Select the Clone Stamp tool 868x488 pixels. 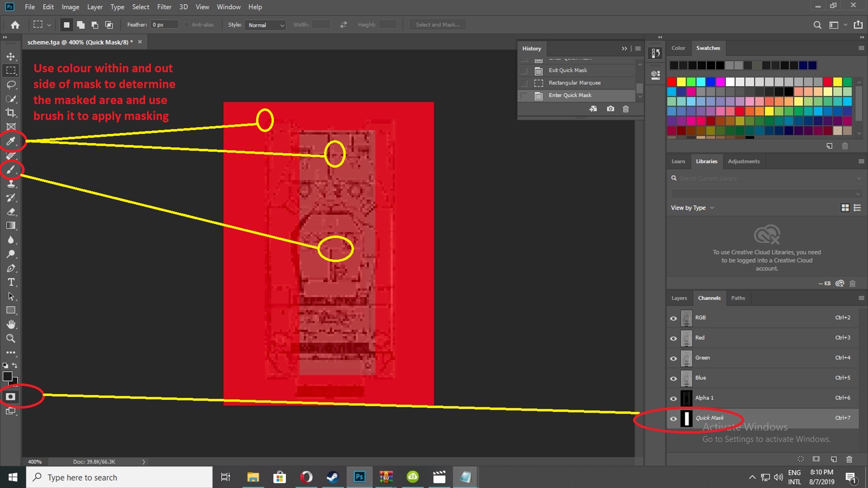point(11,184)
